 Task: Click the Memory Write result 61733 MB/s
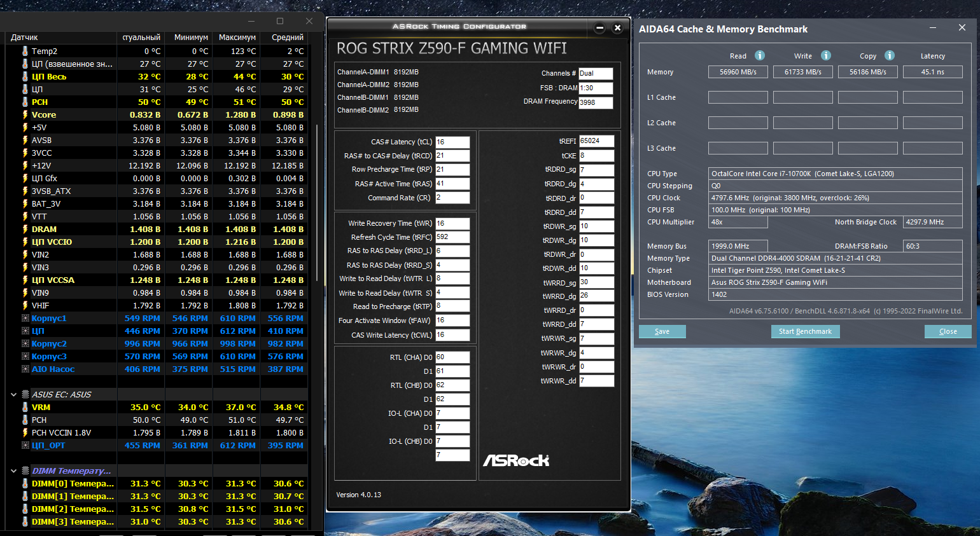(803, 72)
